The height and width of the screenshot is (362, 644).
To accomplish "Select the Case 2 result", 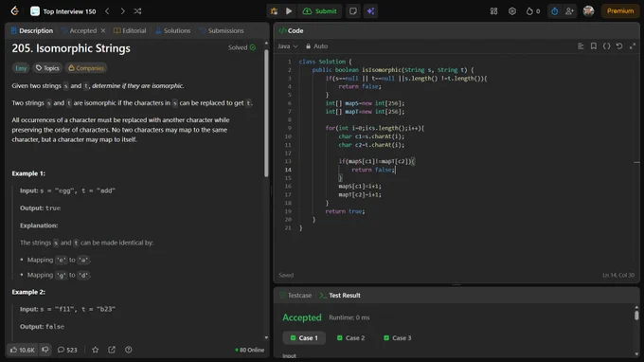I will click(x=350, y=338).
